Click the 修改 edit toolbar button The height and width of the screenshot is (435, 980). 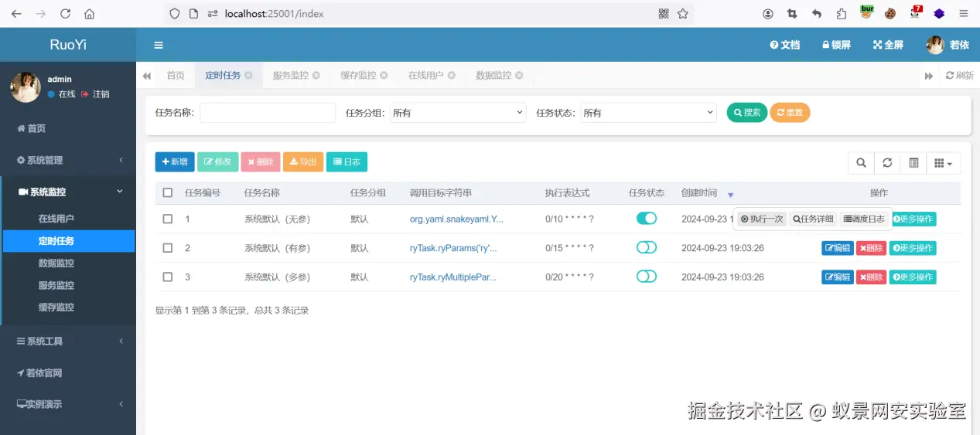(x=217, y=162)
